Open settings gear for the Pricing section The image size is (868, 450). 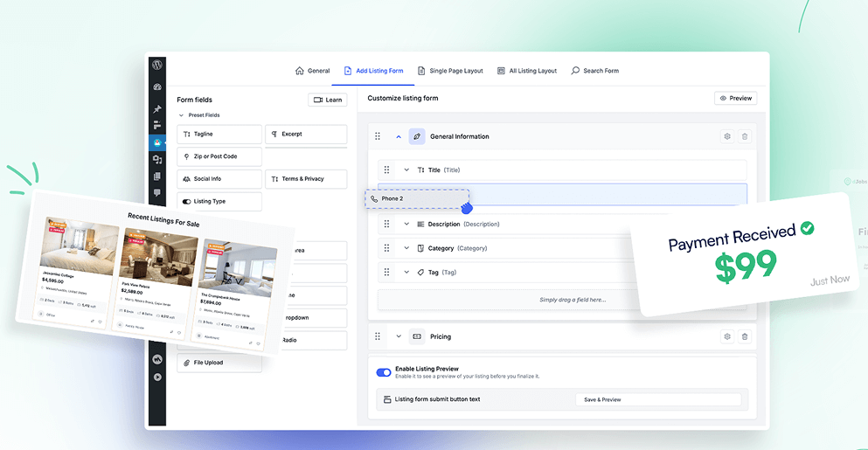(x=727, y=336)
